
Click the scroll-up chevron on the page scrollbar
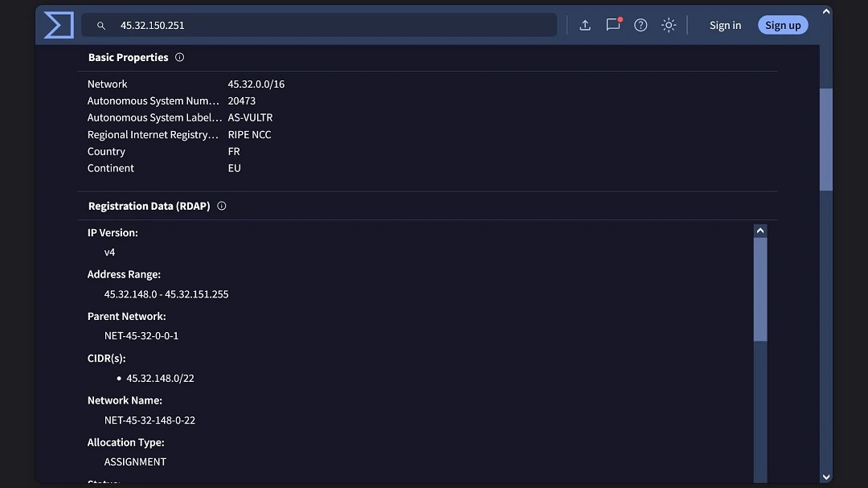tap(826, 10)
